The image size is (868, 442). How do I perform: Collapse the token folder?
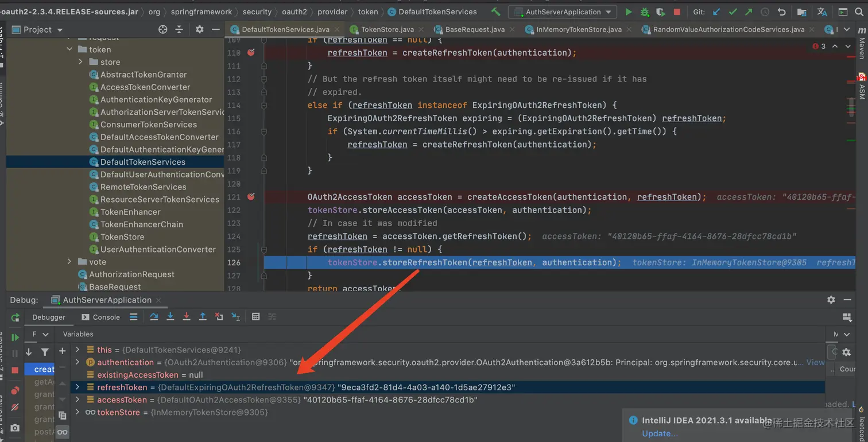69,49
